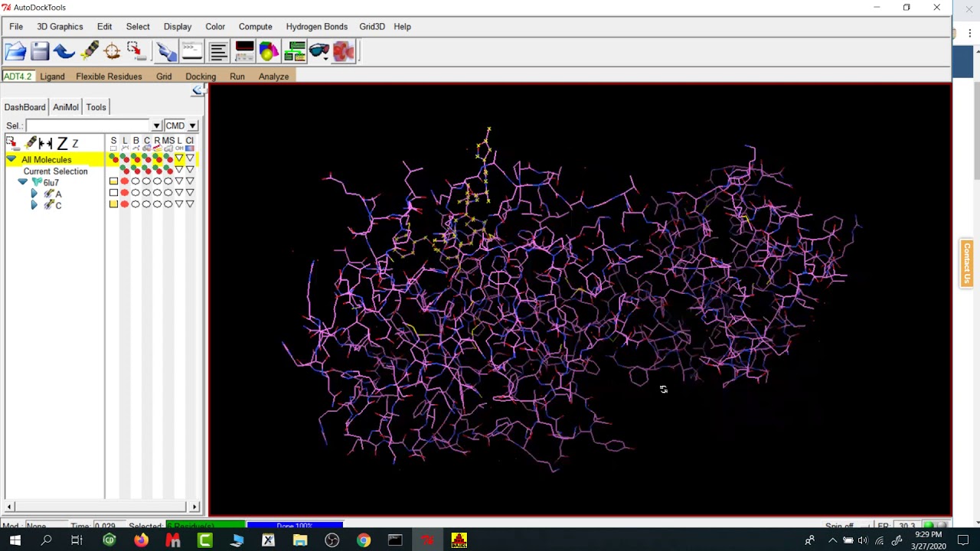Click the small z icon in dashboard
The width and height of the screenshot is (980, 551).
(x=75, y=144)
